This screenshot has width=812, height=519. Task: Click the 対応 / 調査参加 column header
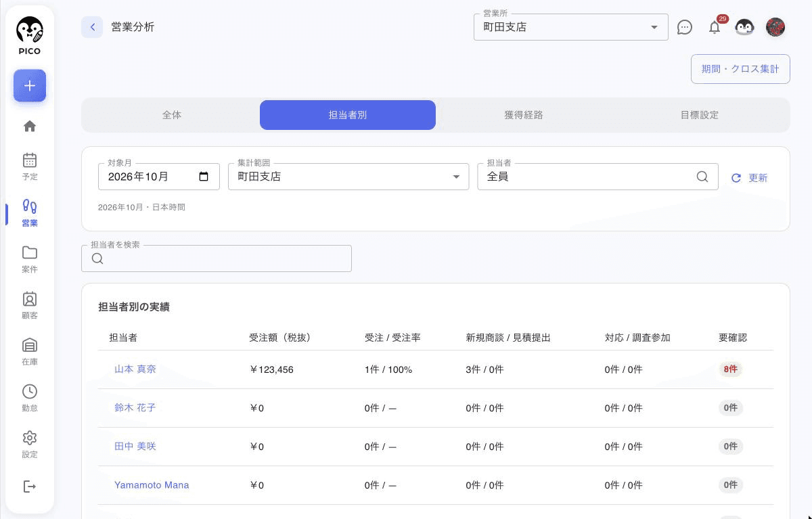point(637,338)
